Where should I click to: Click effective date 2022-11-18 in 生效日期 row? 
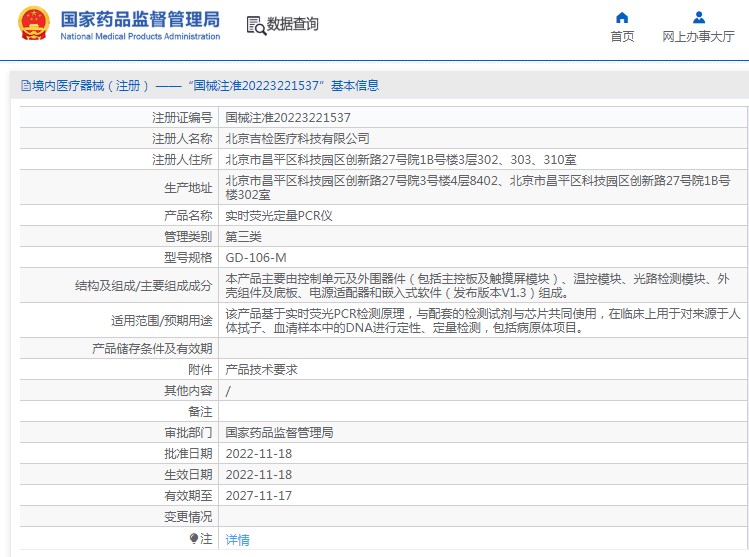[x=258, y=475]
